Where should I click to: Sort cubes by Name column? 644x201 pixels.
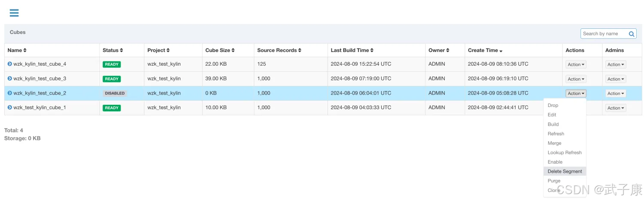[x=17, y=50]
